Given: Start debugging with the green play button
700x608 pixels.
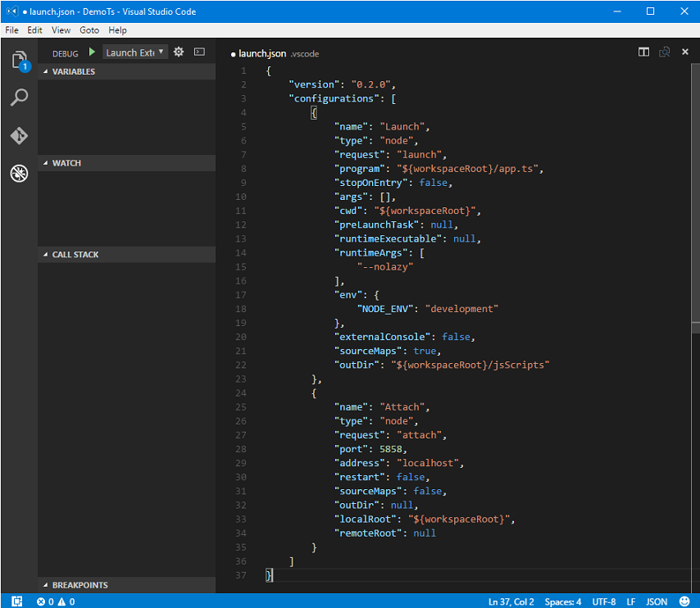Looking at the screenshot, I should tap(92, 52).
